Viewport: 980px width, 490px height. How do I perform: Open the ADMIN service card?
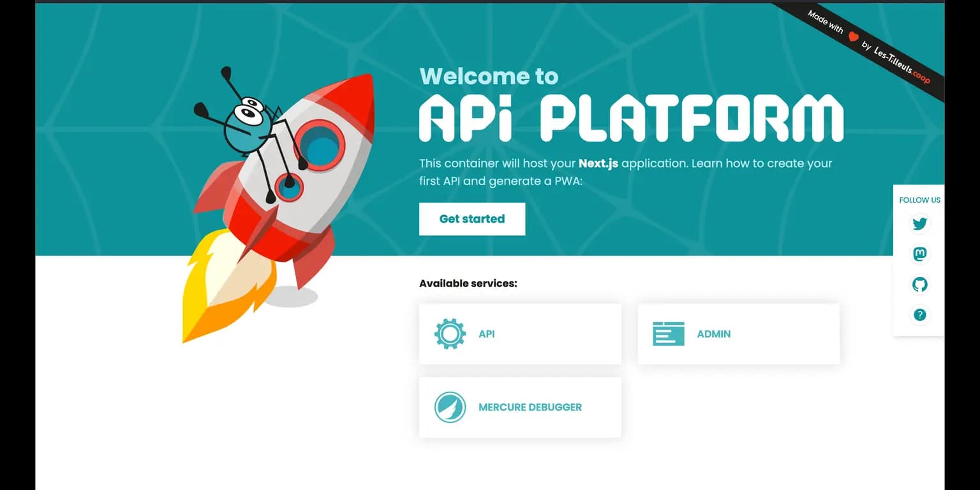pyautogui.click(x=739, y=334)
